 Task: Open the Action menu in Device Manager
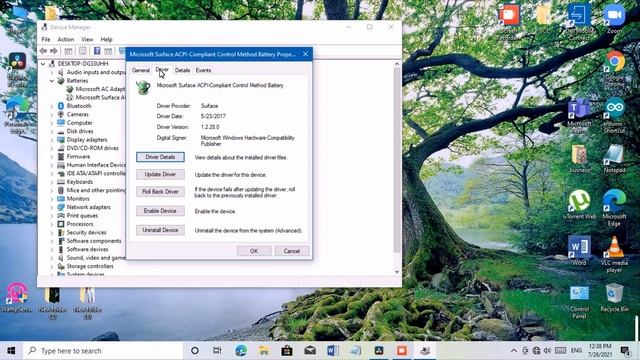point(66,40)
